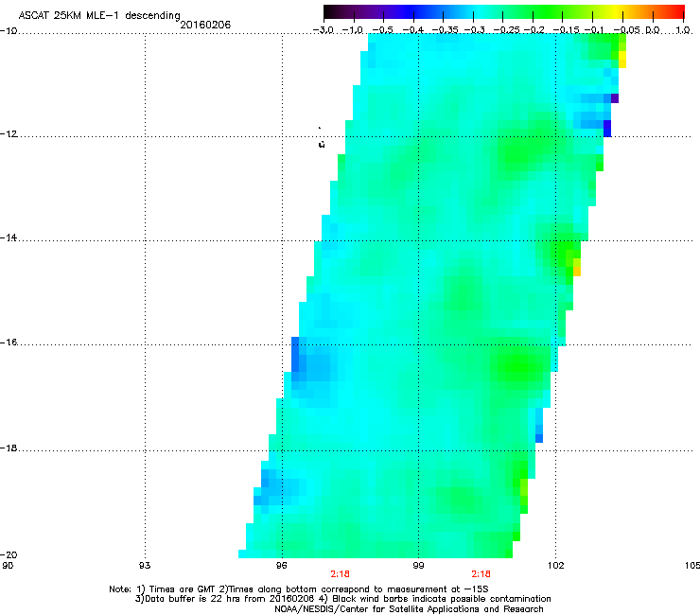Click the -0.3 color bar label

(x=475, y=30)
